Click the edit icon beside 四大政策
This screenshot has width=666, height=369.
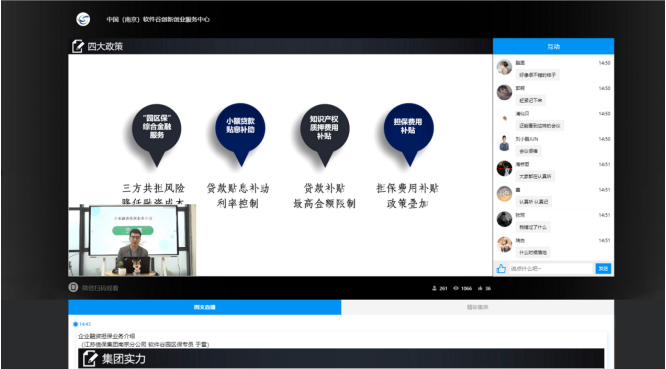coord(78,46)
